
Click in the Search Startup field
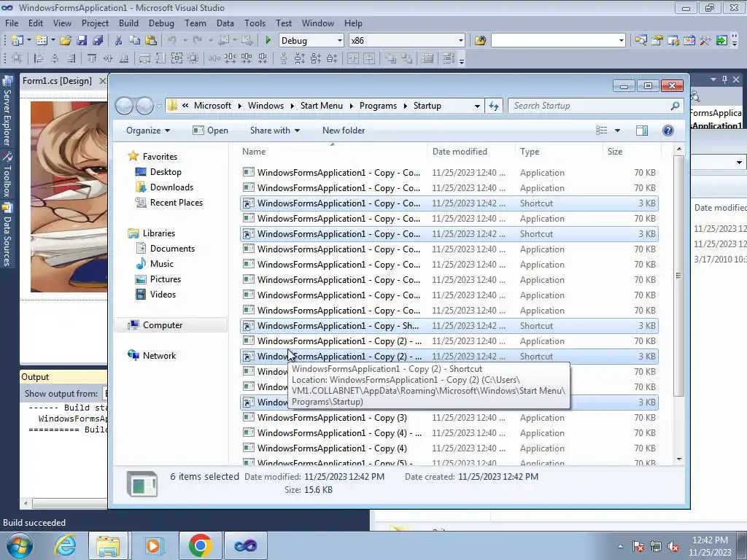pos(596,106)
